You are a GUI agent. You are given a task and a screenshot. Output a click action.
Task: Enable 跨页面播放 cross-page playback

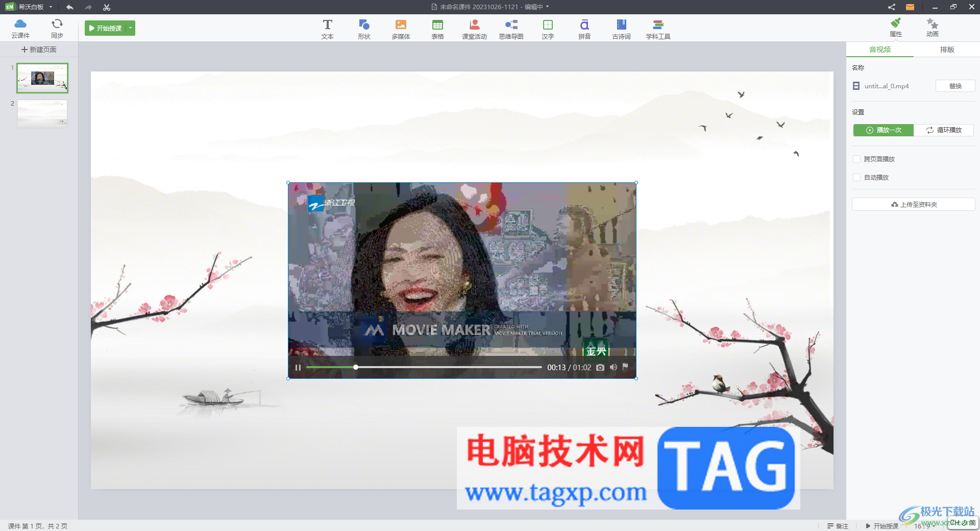click(857, 159)
